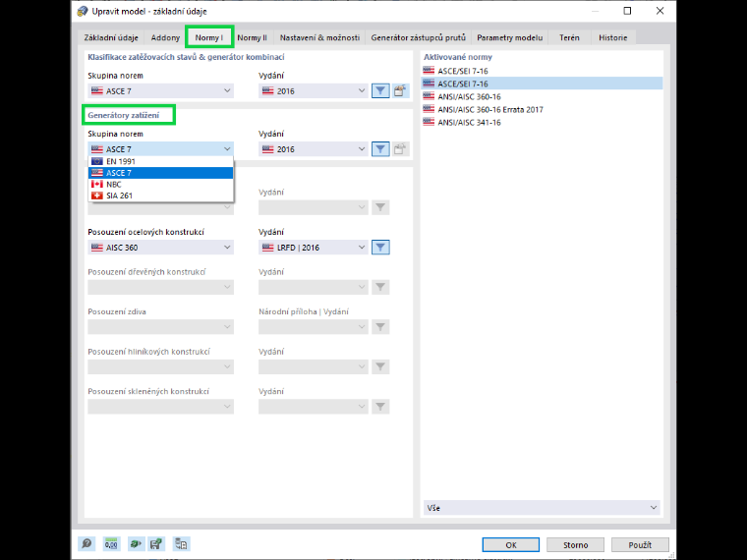Viewport: 747px width, 560px height.
Task: Open Posouzení zdiva dropdown
Action: [161, 327]
